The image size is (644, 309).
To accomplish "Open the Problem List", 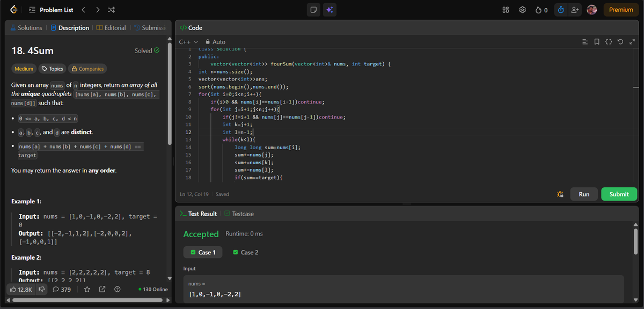I will 51,10.
